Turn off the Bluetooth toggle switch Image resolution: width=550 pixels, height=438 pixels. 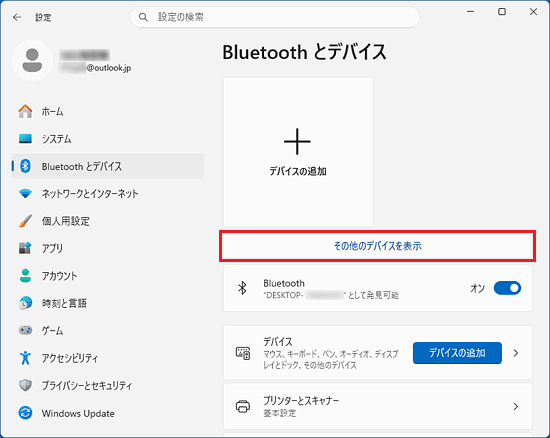(x=507, y=288)
